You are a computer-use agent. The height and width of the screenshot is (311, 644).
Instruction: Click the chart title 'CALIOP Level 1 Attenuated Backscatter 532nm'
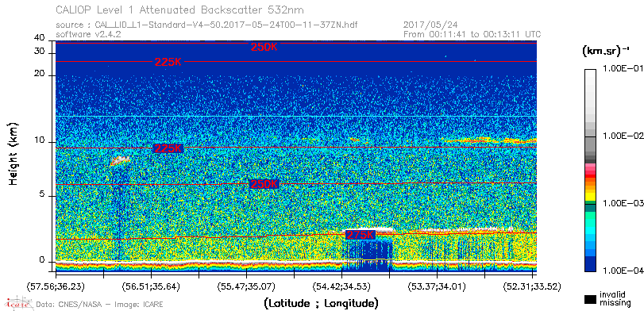pos(180,10)
